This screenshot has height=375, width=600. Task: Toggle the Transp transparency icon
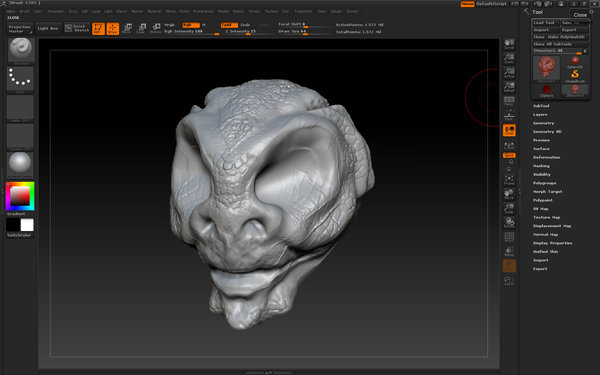point(509,251)
